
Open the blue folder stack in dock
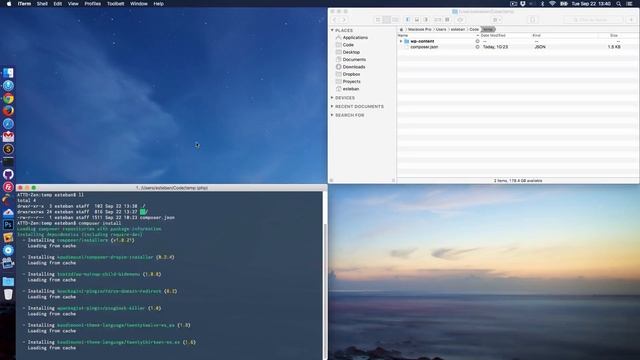(8, 281)
